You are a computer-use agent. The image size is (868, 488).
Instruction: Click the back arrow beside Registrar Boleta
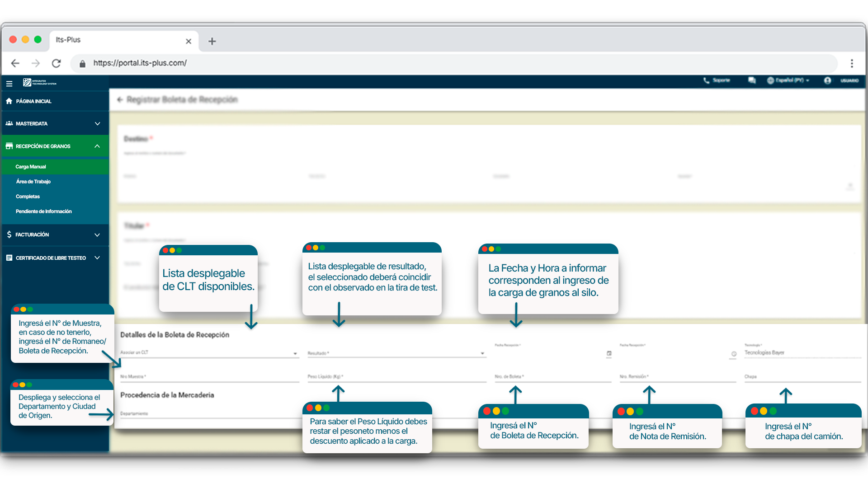[120, 99]
